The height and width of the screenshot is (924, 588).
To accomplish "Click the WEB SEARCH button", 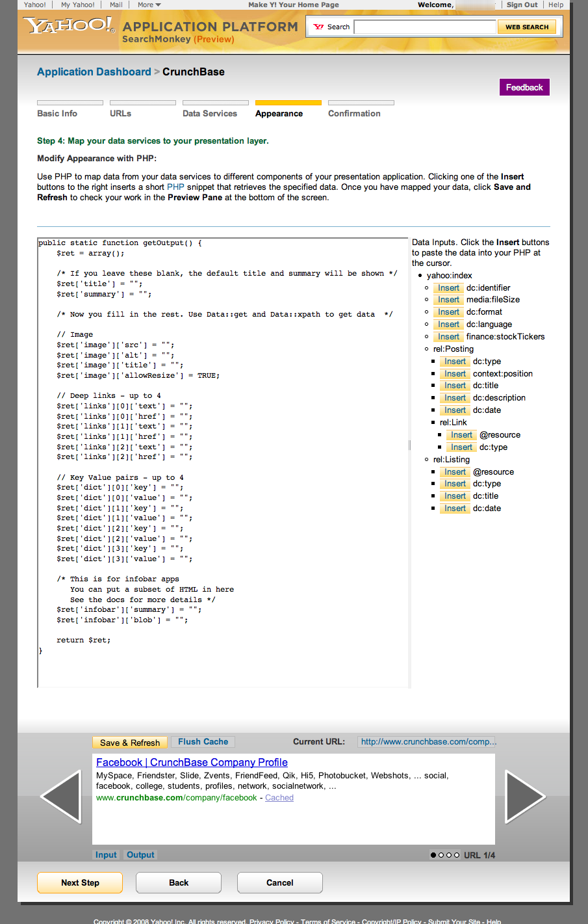I will click(527, 27).
